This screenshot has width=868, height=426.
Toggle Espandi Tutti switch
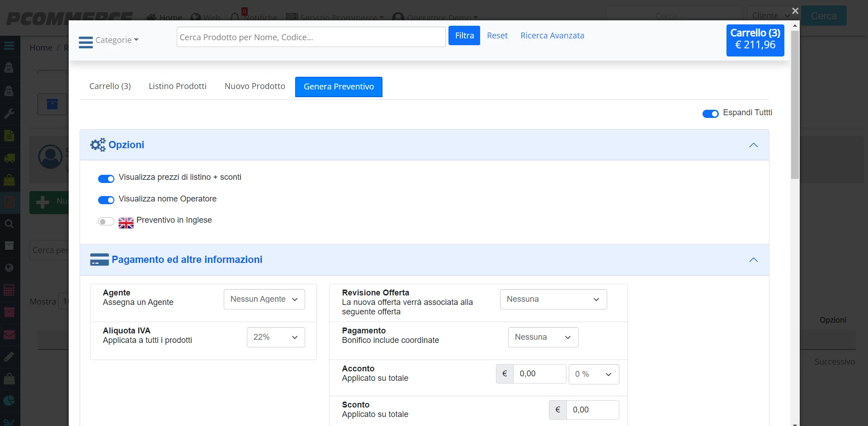[710, 113]
